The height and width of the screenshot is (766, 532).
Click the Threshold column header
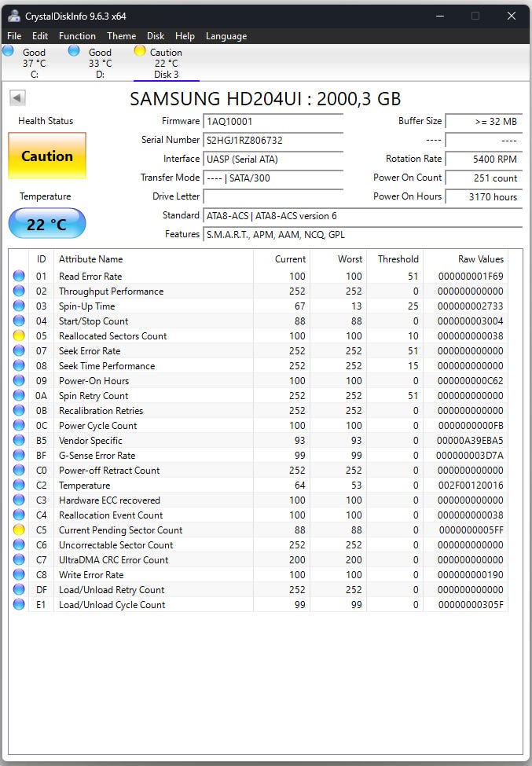coord(394,259)
